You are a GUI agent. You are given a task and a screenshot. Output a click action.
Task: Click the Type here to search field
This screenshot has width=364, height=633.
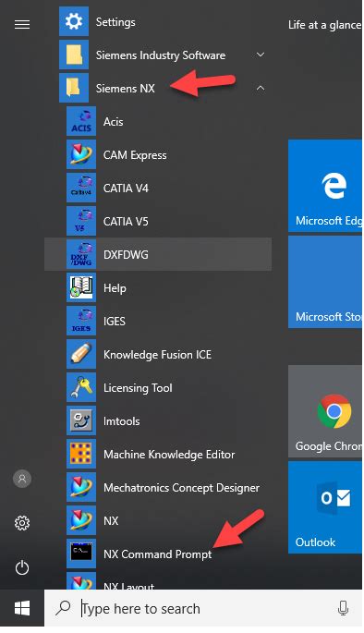pyautogui.click(x=203, y=608)
